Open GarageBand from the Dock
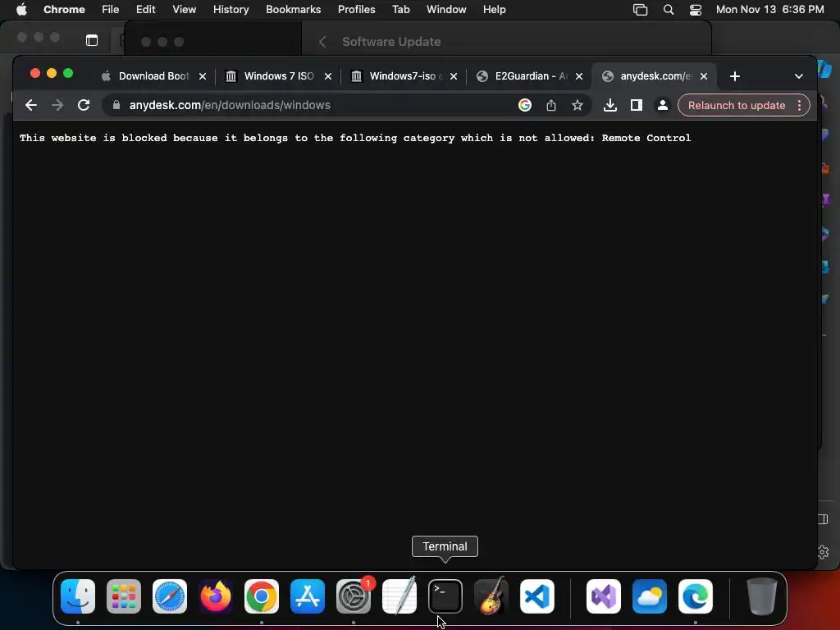The width and height of the screenshot is (840, 630). (491, 596)
